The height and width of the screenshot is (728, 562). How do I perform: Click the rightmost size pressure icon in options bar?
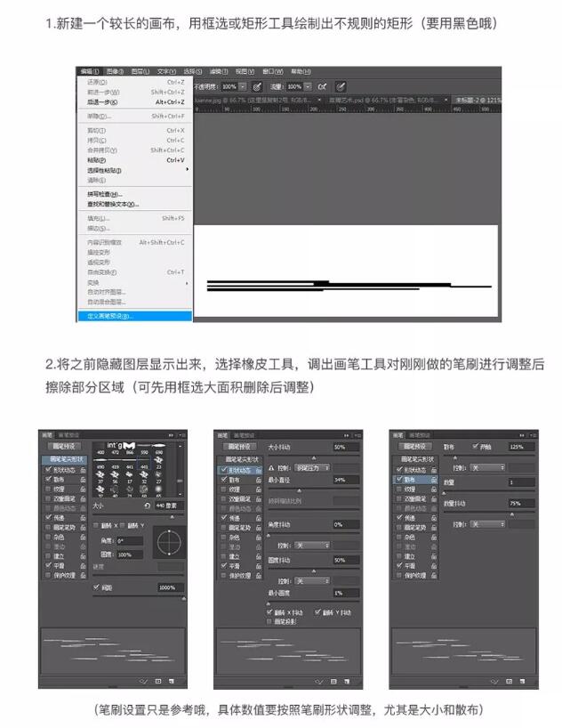[x=341, y=87]
